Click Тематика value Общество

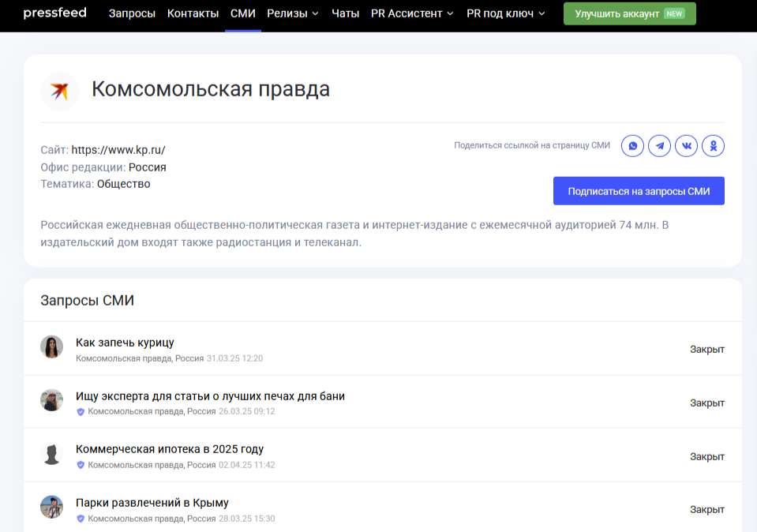pos(124,184)
